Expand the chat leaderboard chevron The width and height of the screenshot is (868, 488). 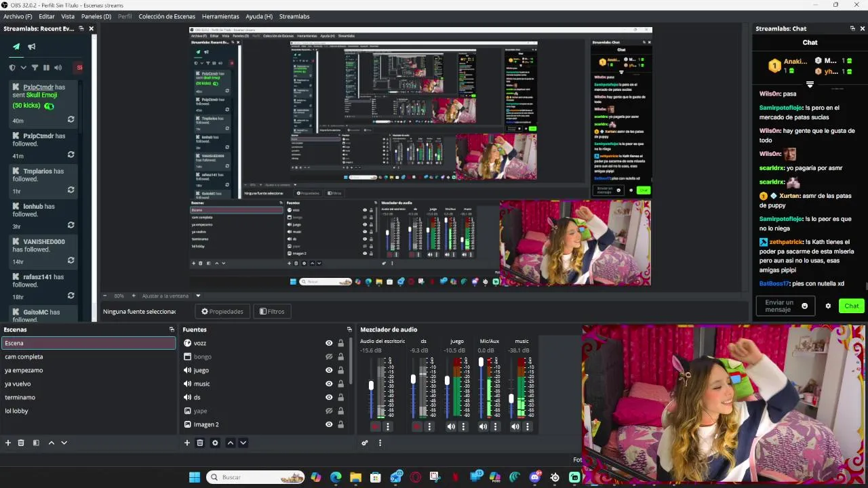[810, 85]
